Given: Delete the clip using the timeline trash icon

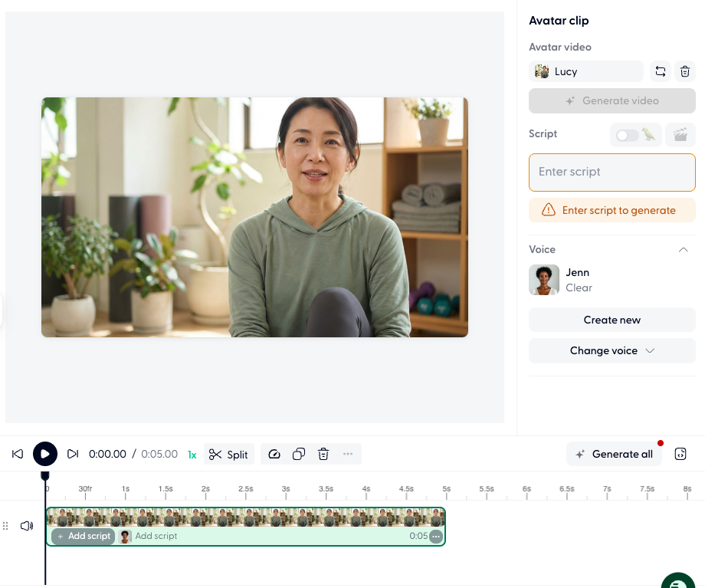Looking at the screenshot, I should tap(323, 454).
